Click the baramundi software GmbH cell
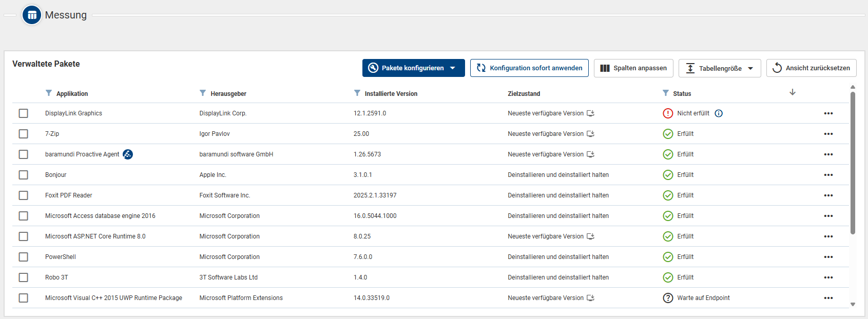Image resolution: width=868 pixels, height=319 pixels. point(236,154)
